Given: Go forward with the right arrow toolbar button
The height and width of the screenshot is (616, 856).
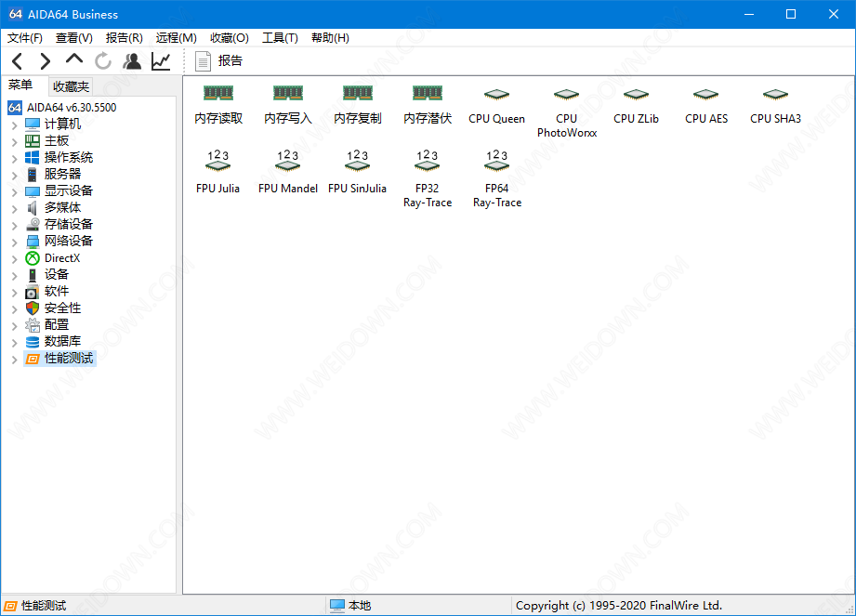Looking at the screenshot, I should click(x=45, y=61).
